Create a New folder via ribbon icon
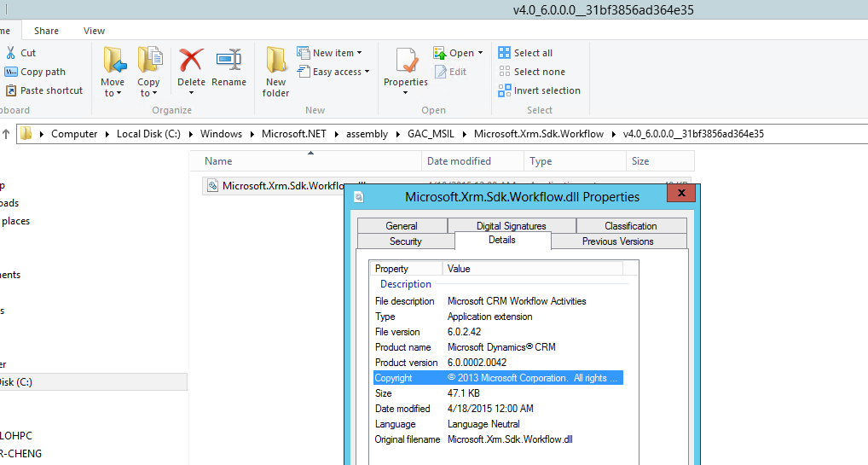 [x=275, y=60]
